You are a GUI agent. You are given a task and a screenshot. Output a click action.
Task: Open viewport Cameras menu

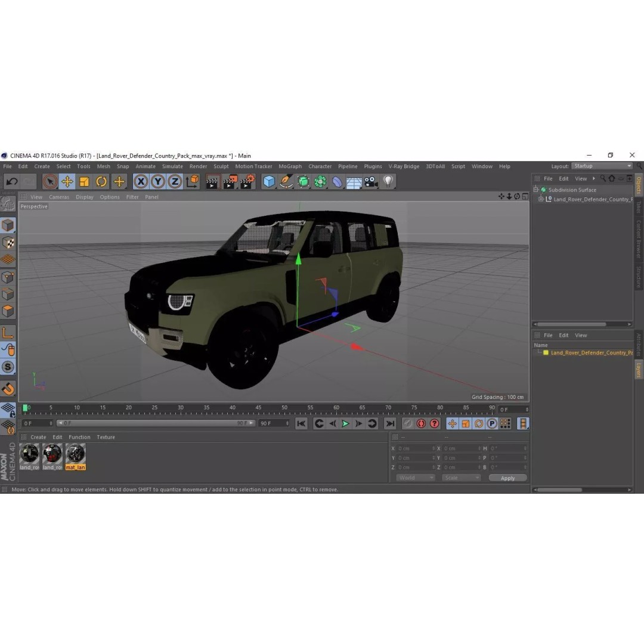[x=58, y=197]
